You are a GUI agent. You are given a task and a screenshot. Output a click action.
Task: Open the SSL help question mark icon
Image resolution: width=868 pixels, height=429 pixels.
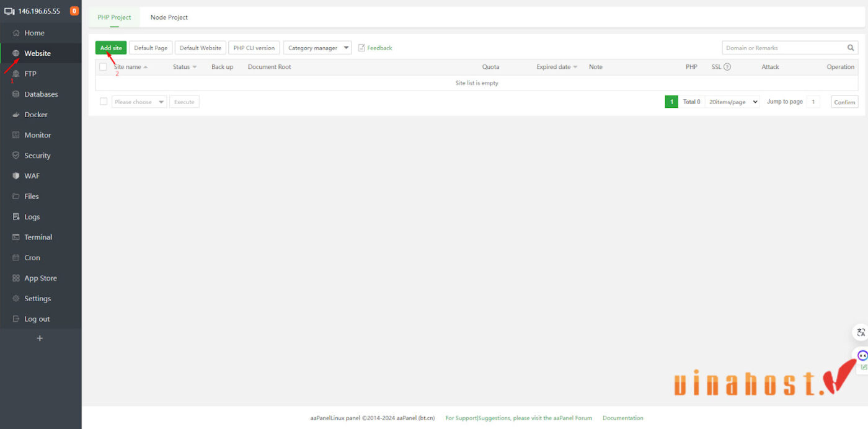[x=727, y=67]
